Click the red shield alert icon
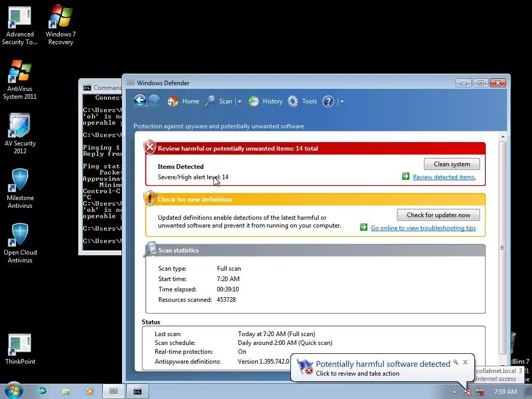The height and width of the screenshot is (399, 532). click(x=150, y=148)
